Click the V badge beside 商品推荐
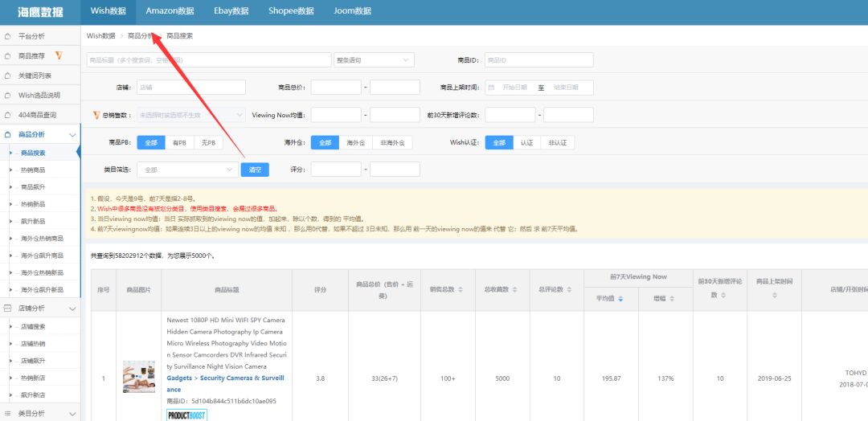The height and width of the screenshot is (421, 868). click(59, 56)
